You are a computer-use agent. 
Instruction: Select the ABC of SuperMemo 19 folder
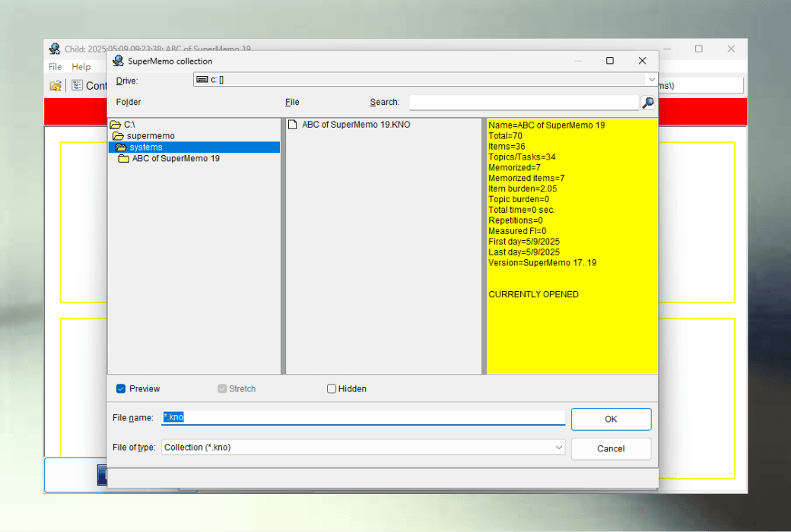(169, 158)
